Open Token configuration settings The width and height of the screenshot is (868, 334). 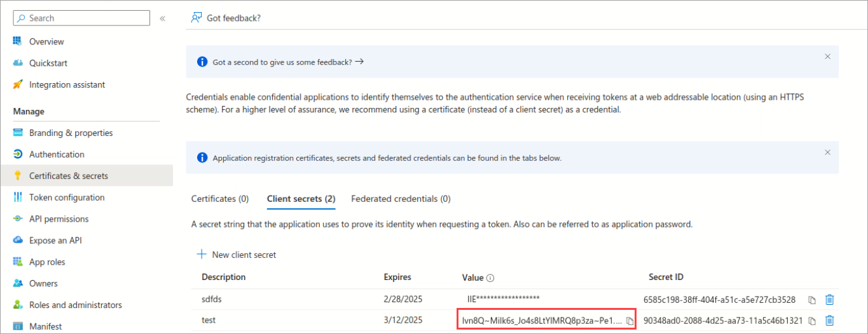coord(67,197)
